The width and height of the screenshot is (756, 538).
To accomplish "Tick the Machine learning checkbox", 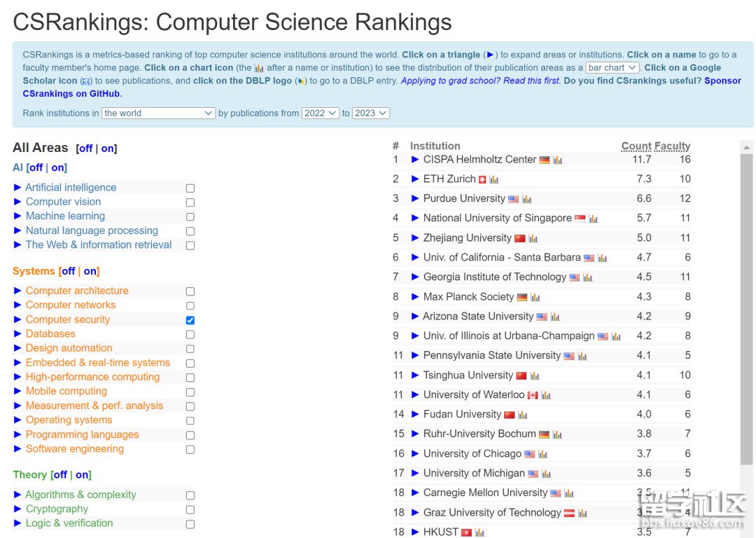I will click(x=190, y=217).
